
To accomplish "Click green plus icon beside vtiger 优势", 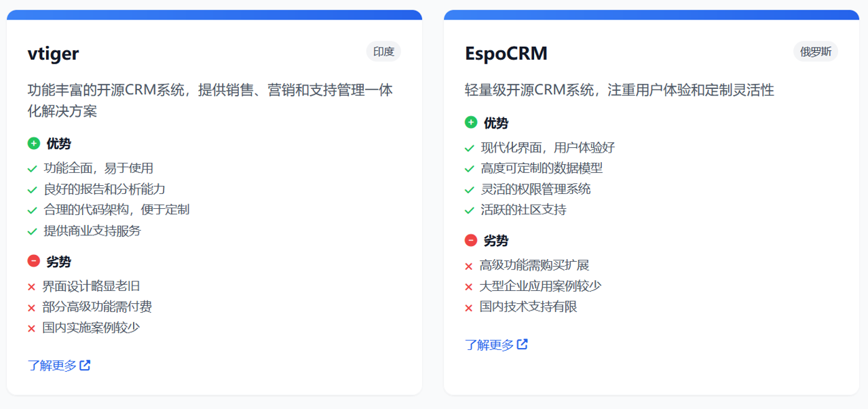I will point(34,143).
